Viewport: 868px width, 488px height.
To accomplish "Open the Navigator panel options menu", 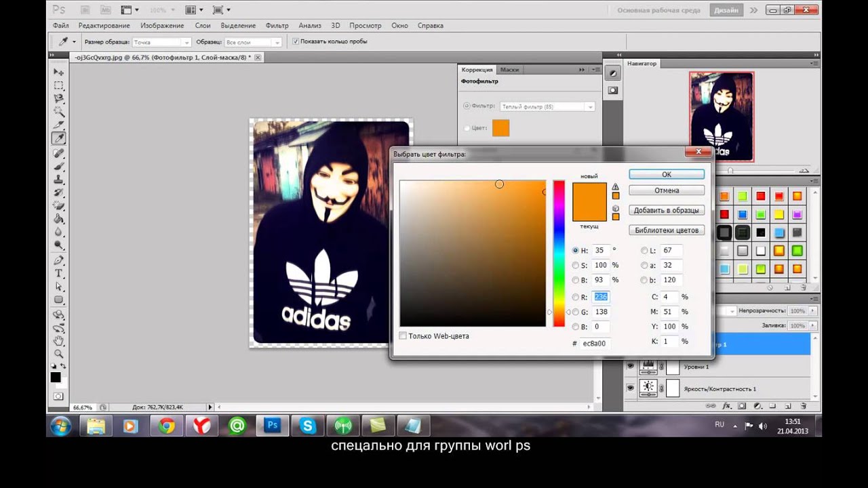I will point(813,63).
